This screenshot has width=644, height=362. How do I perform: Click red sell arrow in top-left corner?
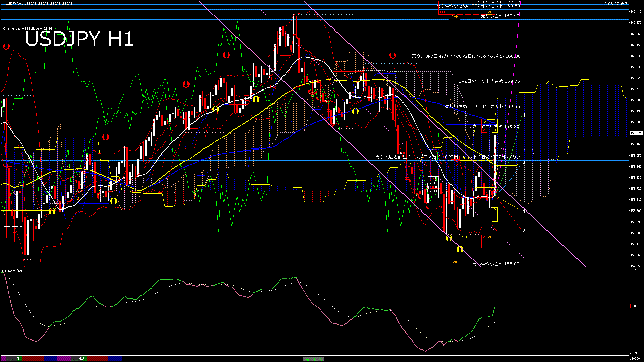(x=6, y=47)
